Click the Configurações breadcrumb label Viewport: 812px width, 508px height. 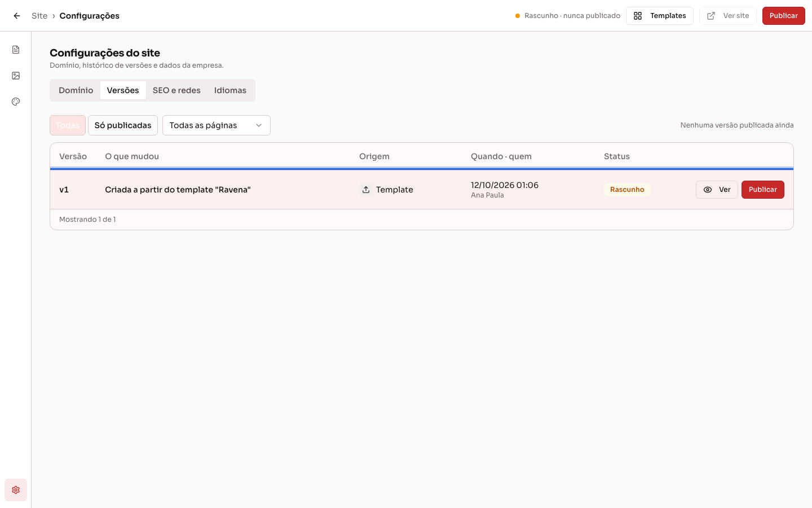tap(89, 16)
